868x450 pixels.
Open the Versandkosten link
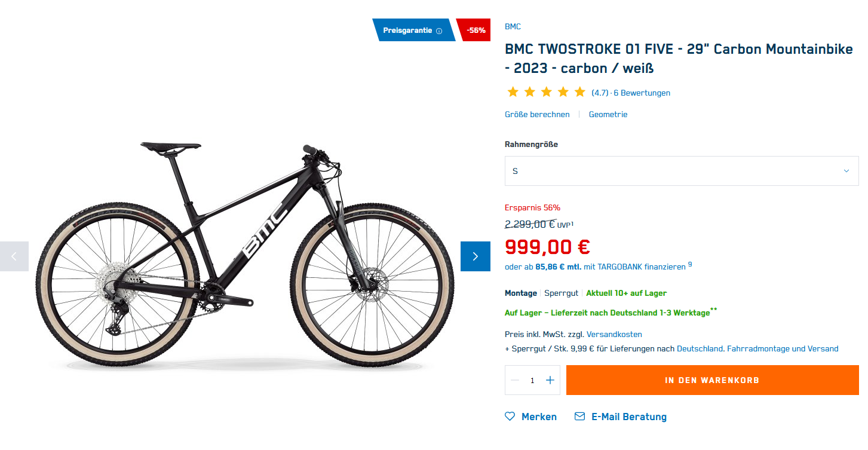(x=614, y=334)
